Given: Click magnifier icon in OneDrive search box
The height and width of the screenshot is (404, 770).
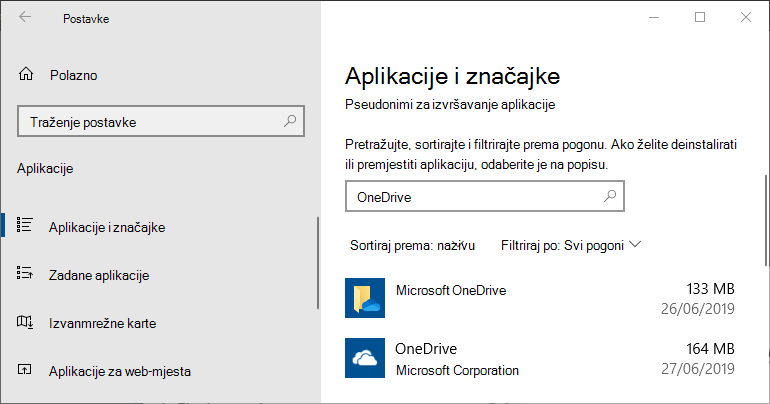Looking at the screenshot, I should 609,196.
